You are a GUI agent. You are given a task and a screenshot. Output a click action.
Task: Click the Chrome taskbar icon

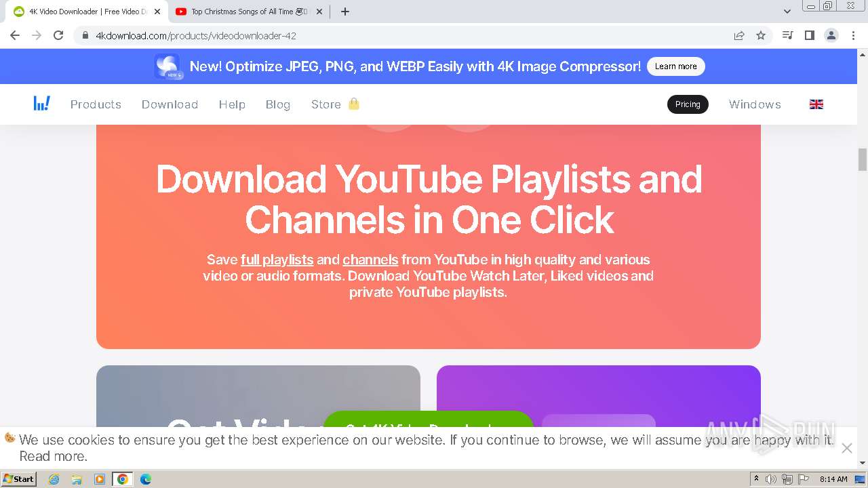(123, 479)
